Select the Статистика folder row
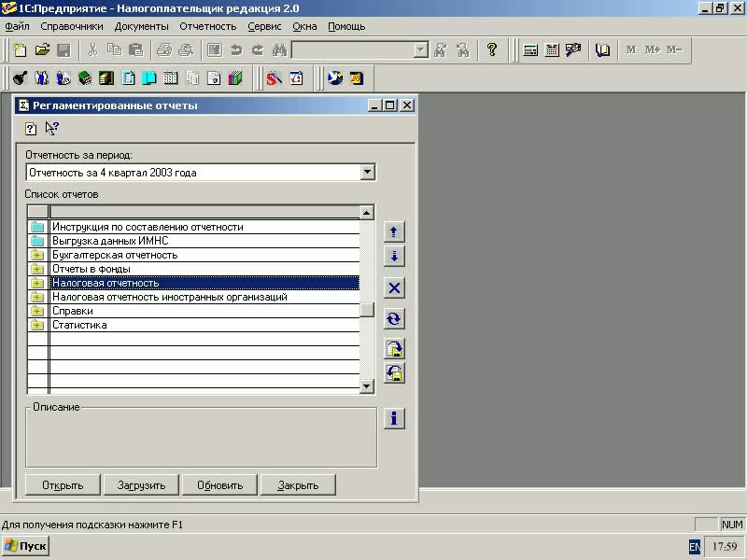 point(79,325)
